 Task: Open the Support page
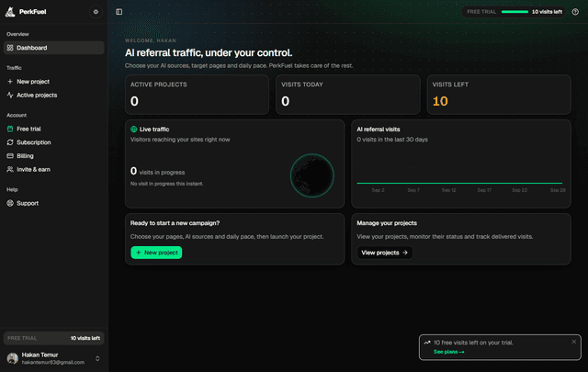pos(54,203)
